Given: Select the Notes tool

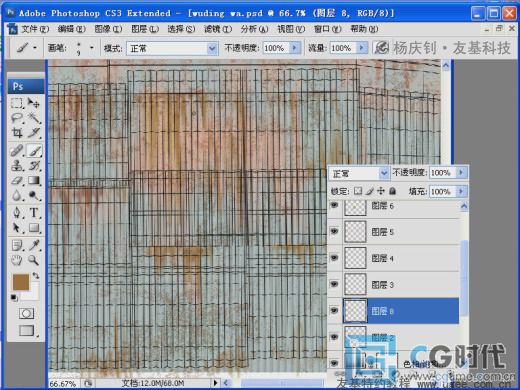Looking at the screenshot, I should pos(17,245).
